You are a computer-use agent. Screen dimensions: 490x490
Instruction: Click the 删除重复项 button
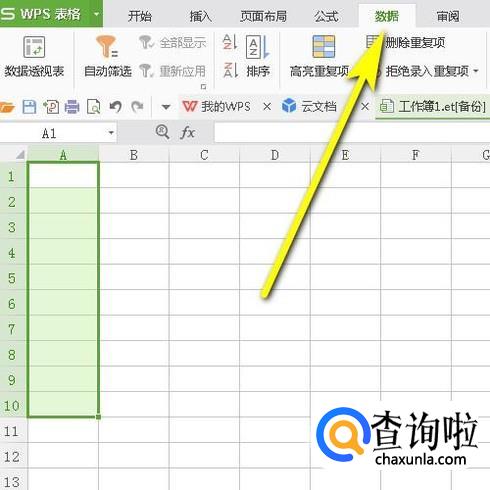click(405, 42)
